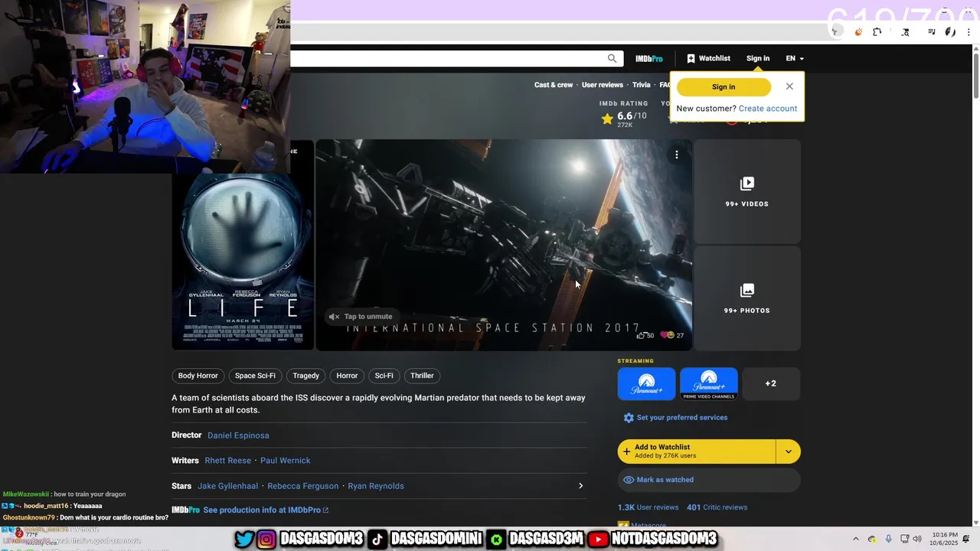Open the Chrome profile avatar

[950, 32]
